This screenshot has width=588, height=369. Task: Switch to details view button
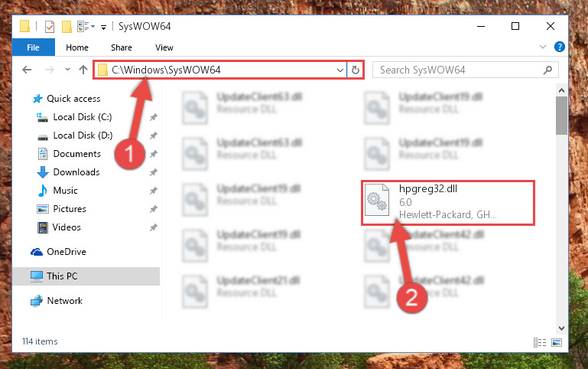click(540, 342)
